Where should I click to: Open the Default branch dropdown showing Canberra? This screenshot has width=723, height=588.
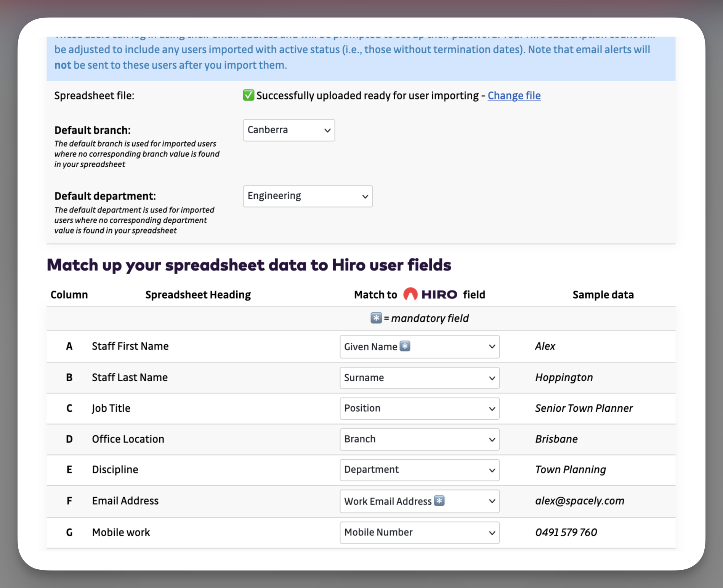click(289, 130)
